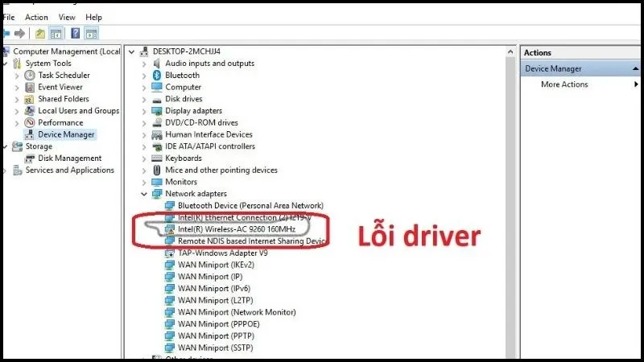Screen dimensions: 644x362
Task: Open the Action menu
Action: point(36,17)
